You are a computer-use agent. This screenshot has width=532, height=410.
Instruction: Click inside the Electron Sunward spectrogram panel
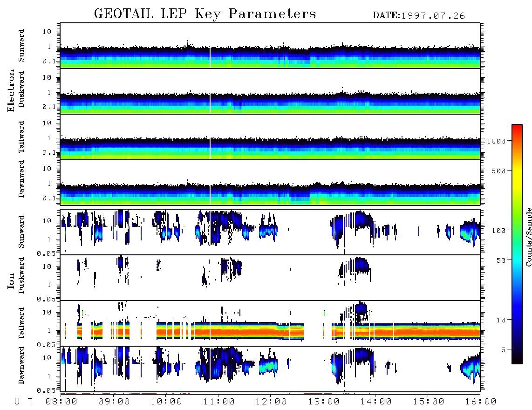pos(270,46)
